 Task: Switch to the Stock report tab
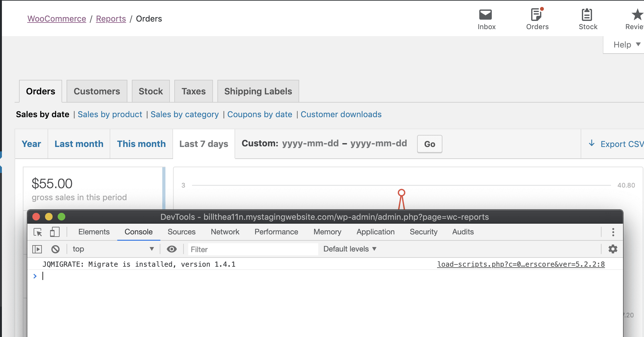[151, 91]
